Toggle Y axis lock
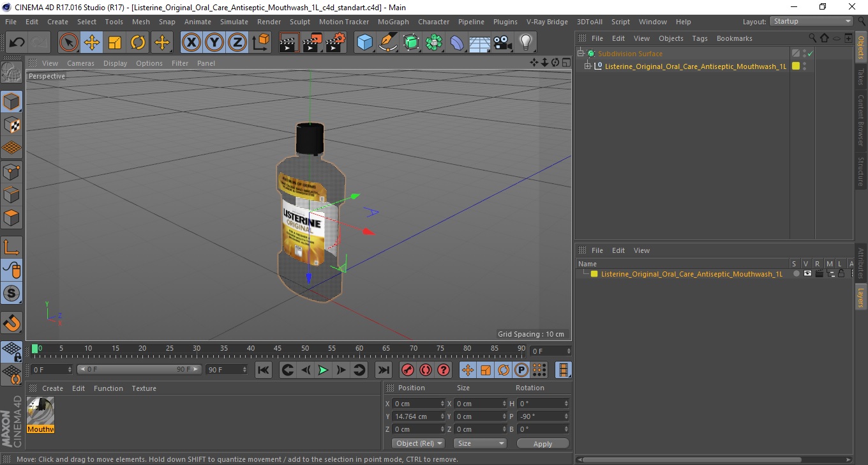Screen dimensions: 868x465 point(214,43)
